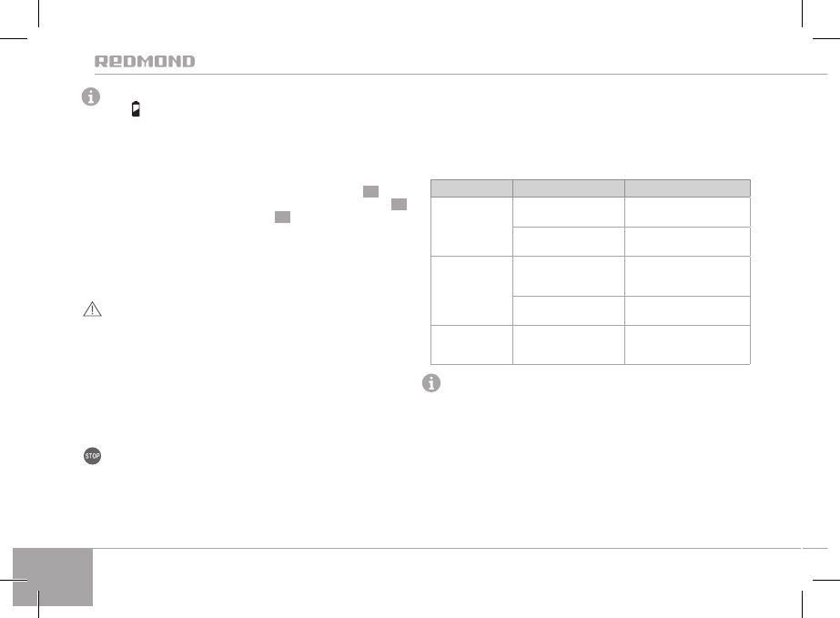The image size is (840, 618).
Task: Click the first body cell in the table's last column
Action: (x=687, y=212)
